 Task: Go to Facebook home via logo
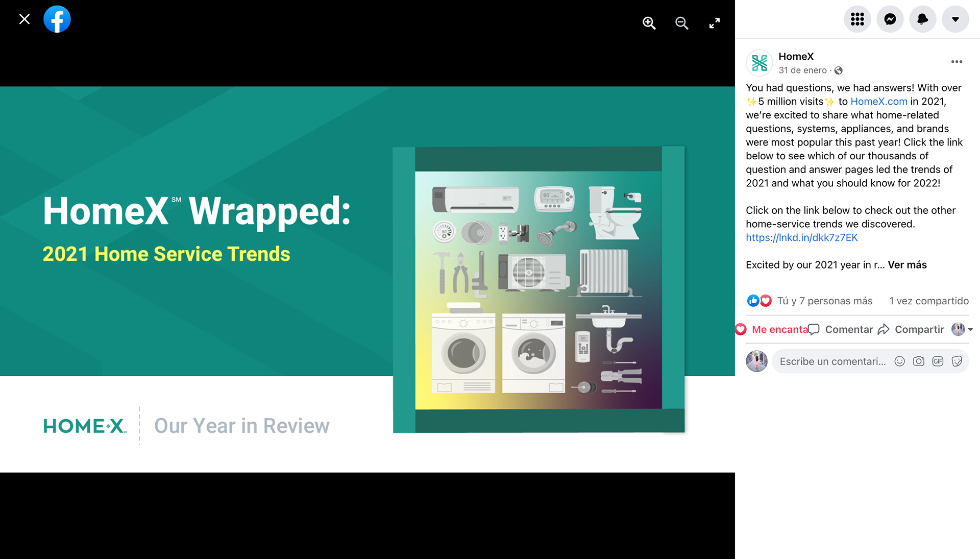[x=57, y=19]
